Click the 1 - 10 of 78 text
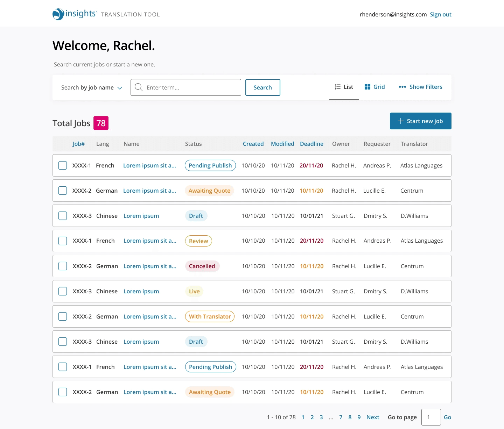Viewport: 504px width, 429px height. coord(281,417)
